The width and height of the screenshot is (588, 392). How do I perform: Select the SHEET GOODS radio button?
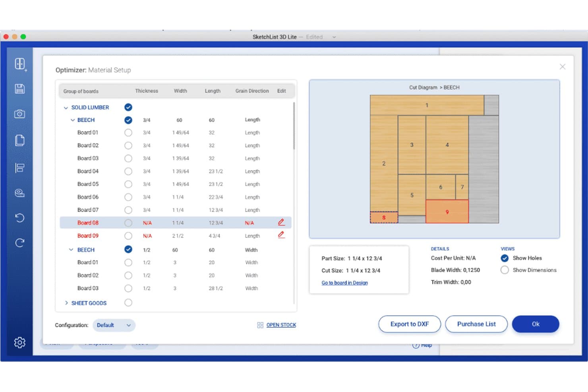tap(128, 303)
